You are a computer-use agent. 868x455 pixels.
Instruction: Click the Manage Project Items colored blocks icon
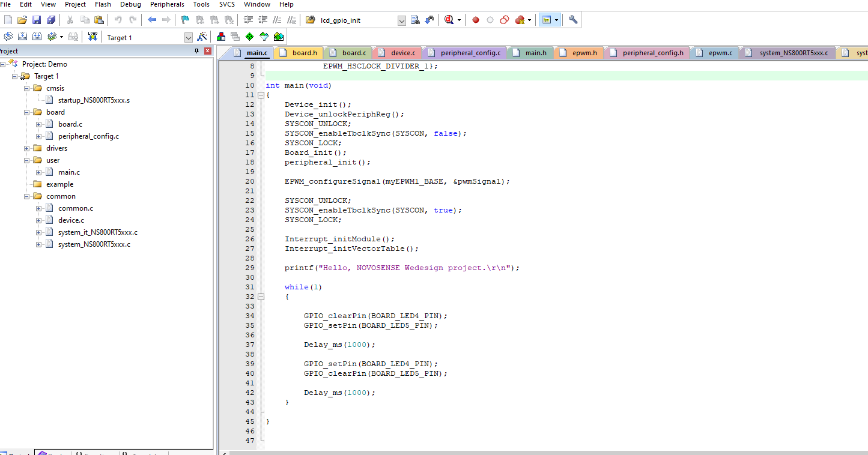221,37
